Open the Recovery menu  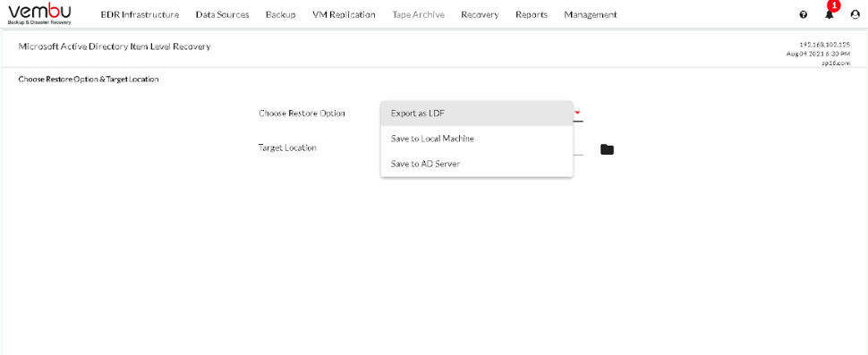click(x=480, y=15)
